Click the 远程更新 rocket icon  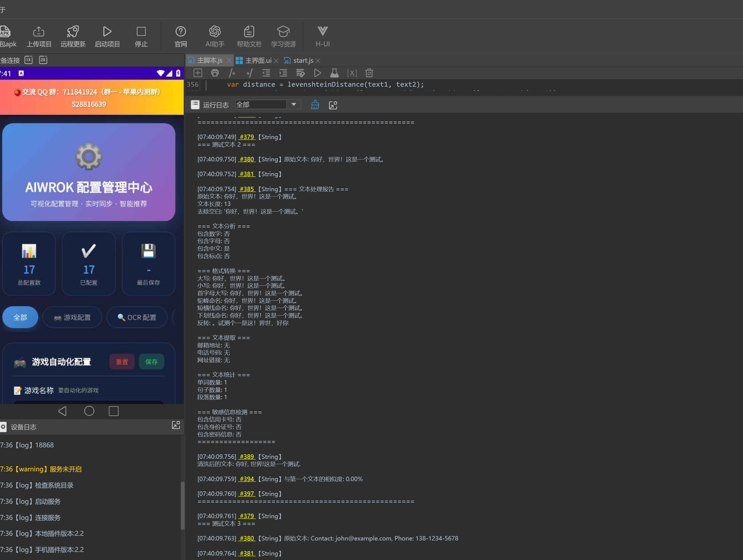pyautogui.click(x=73, y=31)
